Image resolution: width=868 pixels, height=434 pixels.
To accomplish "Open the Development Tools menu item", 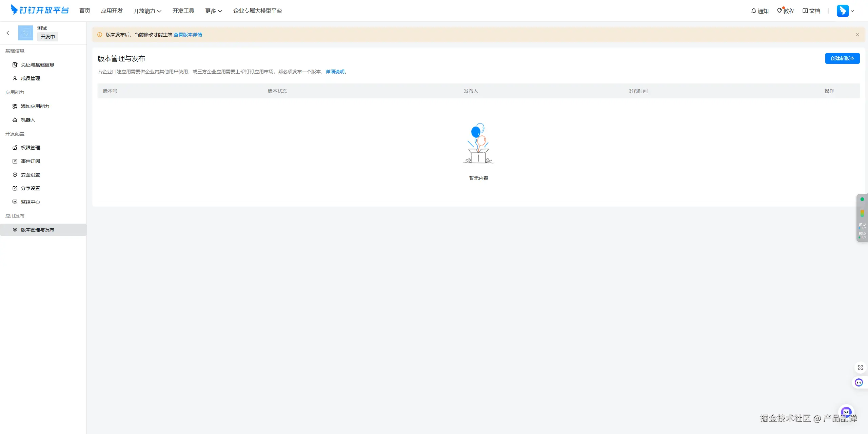I will (x=183, y=11).
